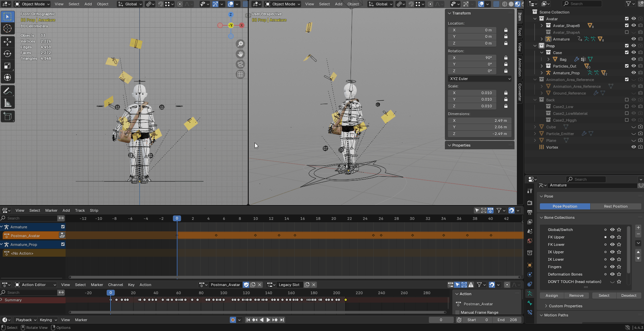The width and height of the screenshot is (644, 331).
Task: Activate the Move tool
Action: [7, 42]
